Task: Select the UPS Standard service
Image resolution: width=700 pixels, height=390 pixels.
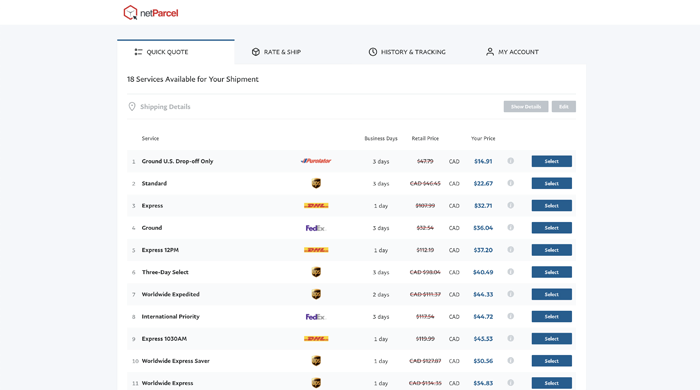Action: tap(551, 183)
